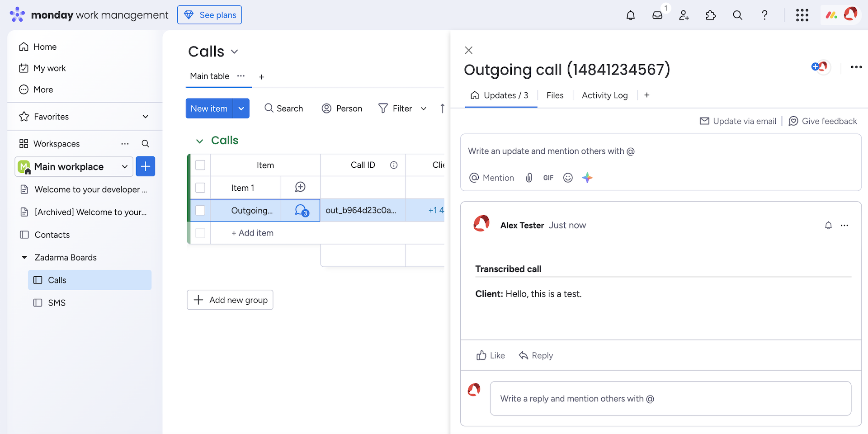
Task: Open Workspaces three-dot options
Action: point(125,144)
